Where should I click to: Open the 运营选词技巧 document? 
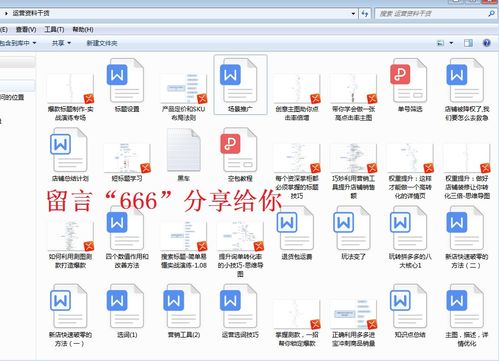[x=240, y=306]
